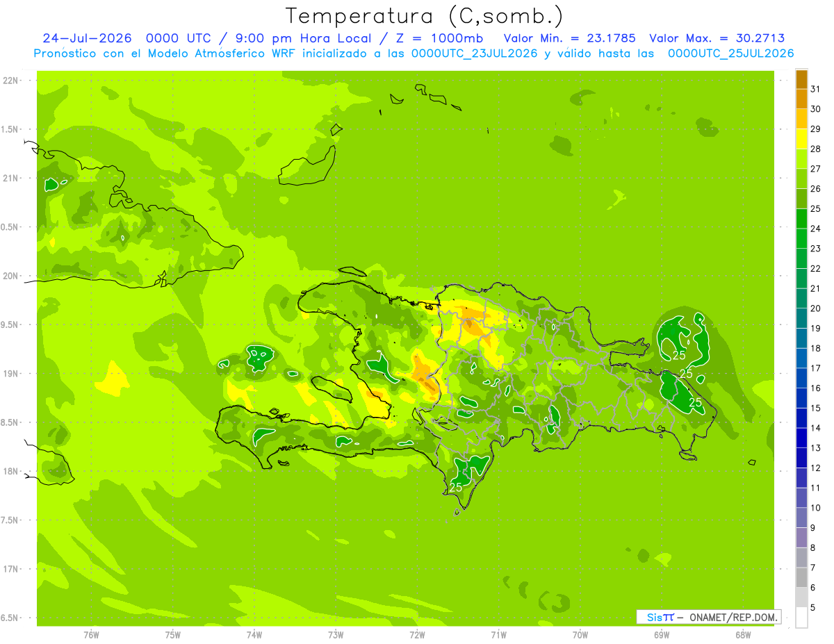This screenshot has height=644, width=834.
Task: Select the init time "0000UTC_23JUL2026"
Action: [475, 53]
